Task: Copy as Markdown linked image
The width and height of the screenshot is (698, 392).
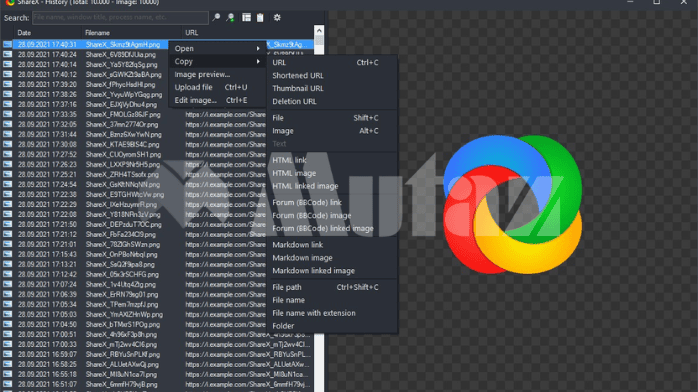Action: click(x=332, y=271)
